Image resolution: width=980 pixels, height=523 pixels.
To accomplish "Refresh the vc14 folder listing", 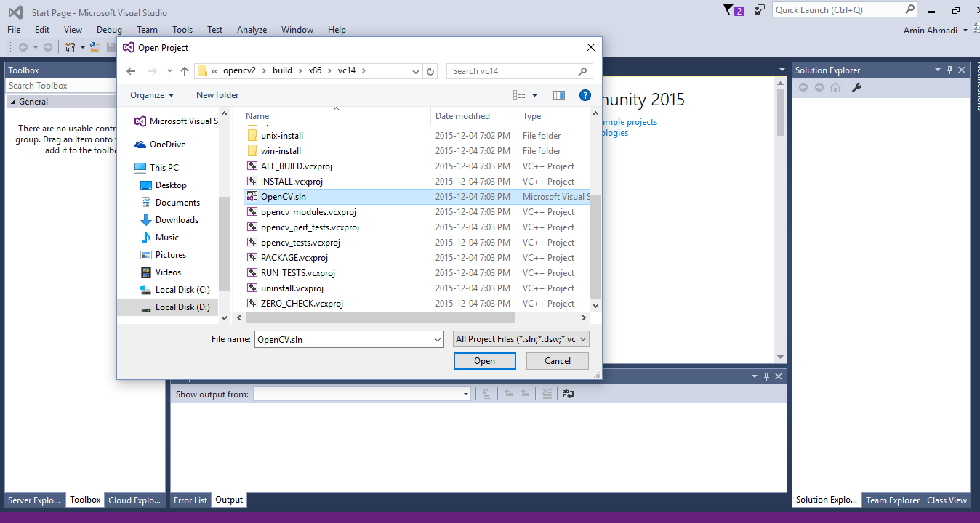I will pyautogui.click(x=430, y=71).
